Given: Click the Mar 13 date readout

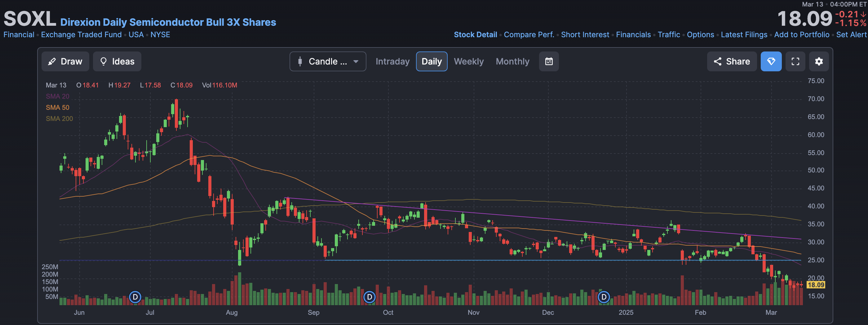Looking at the screenshot, I should click(56, 85).
